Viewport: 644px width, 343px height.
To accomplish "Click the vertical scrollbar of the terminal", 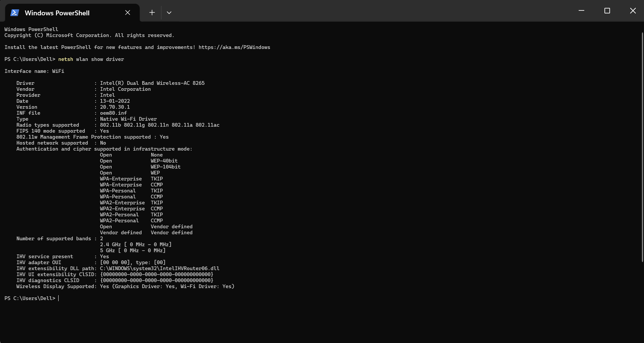I will [642, 147].
